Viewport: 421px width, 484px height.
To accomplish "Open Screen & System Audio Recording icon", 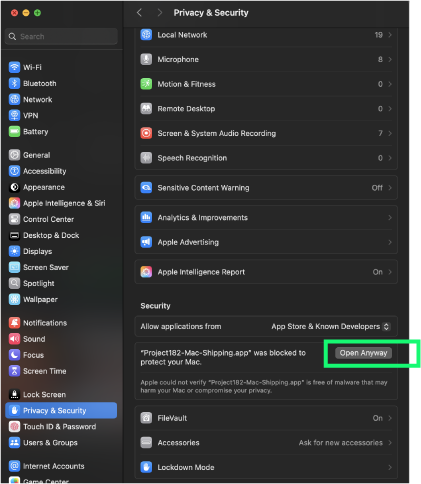I will [x=146, y=133].
